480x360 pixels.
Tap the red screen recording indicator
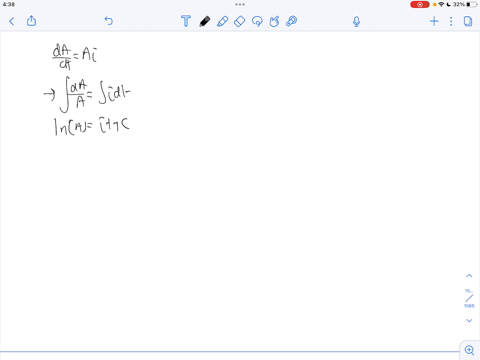click(x=420, y=4)
